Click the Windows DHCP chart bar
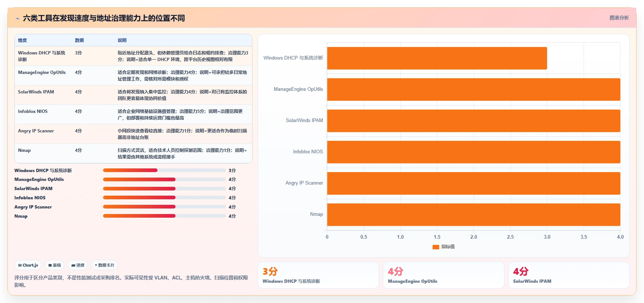Viewport: 644px width, 303px height. [x=437, y=58]
